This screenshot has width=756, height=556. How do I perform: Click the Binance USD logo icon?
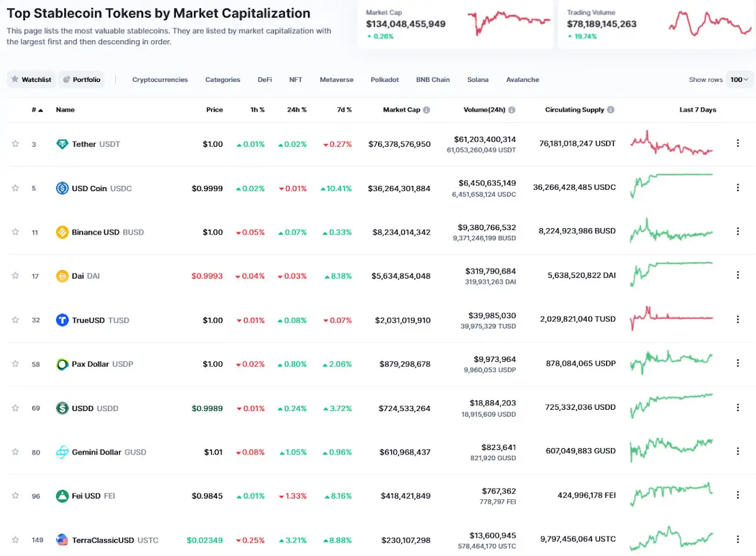click(62, 232)
